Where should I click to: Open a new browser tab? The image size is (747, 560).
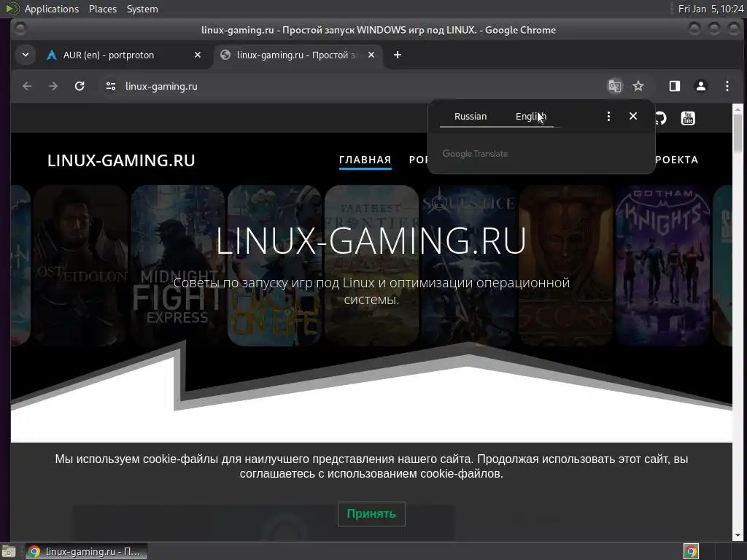tap(398, 55)
